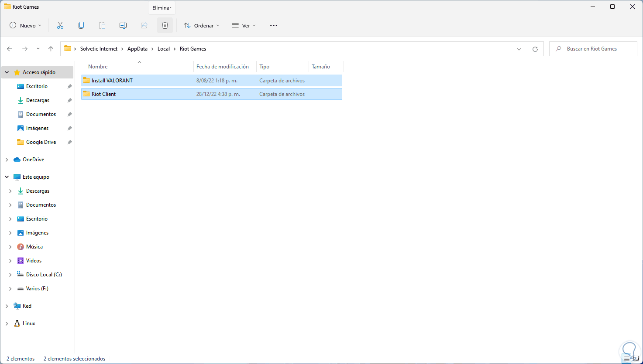
Task: Click Local in breadcrumb path
Action: (164, 49)
